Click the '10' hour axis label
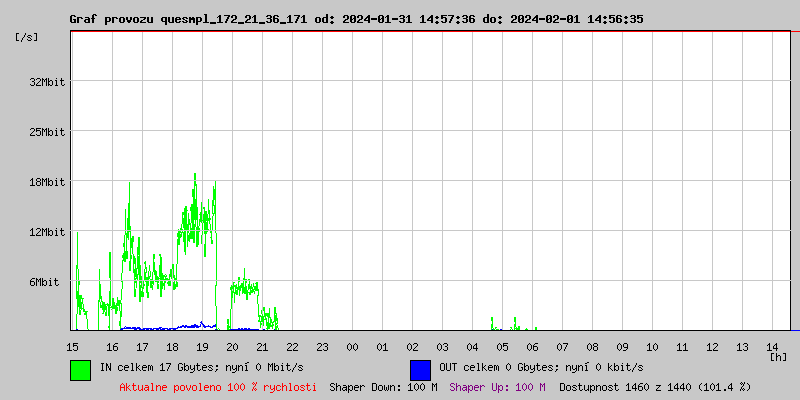The image size is (800, 400). pyautogui.click(x=652, y=347)
